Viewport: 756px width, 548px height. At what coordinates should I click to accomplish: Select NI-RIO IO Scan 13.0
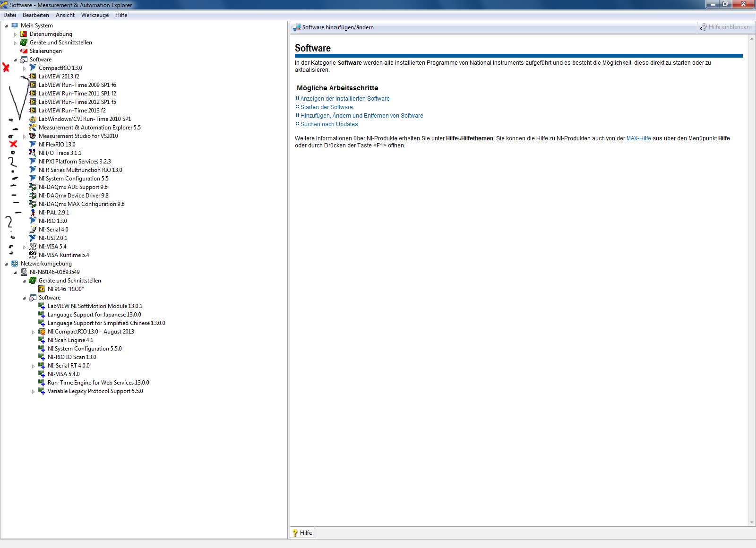(72, 357)
